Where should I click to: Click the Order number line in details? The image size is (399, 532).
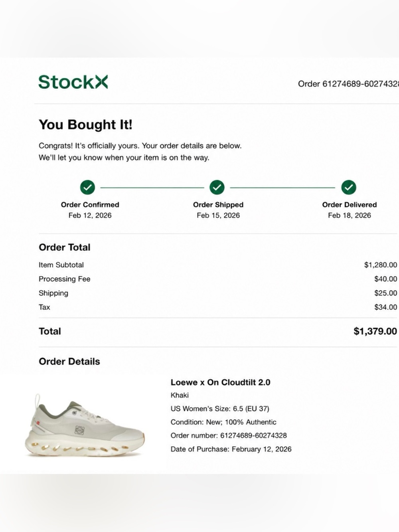tap(229, 435)
